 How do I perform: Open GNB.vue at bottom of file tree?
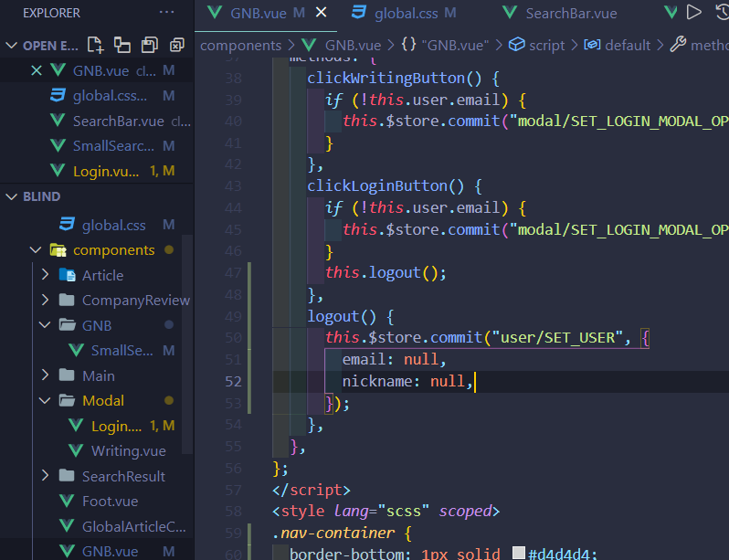[x=97, y=551]
